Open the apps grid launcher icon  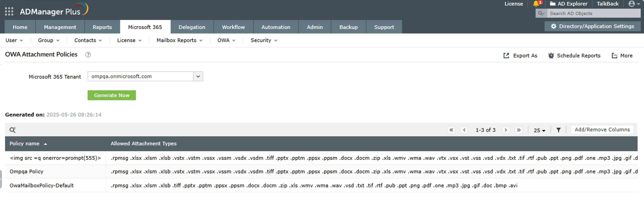(x=9, y=11)
